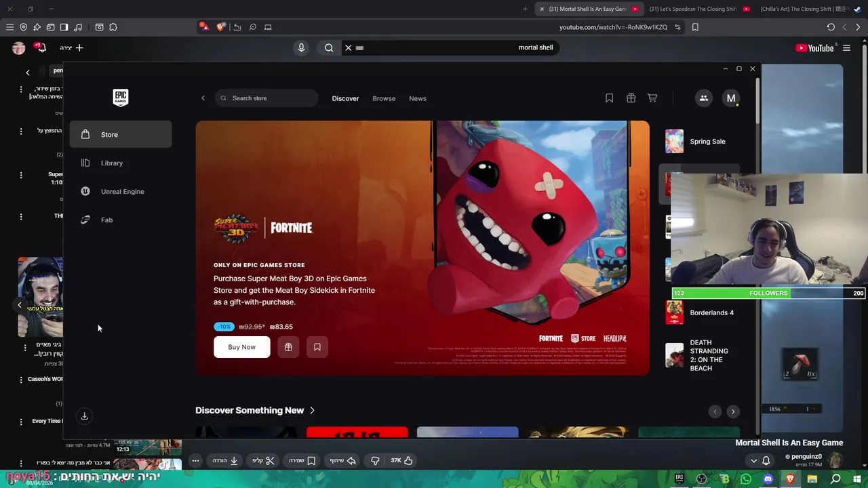Add Super Meat Boy 3D to wishlist

(317, 347)
